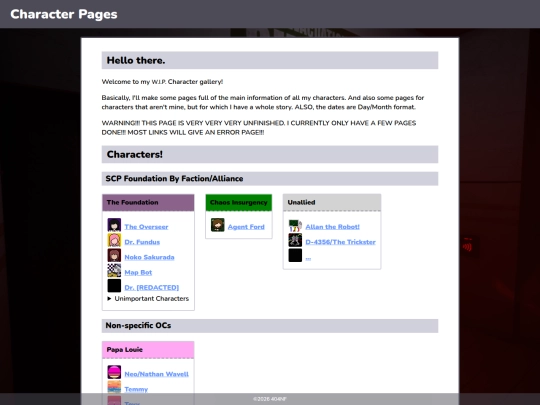Image resolution: width=540 pixels, height=405 pixels.
Task: Follow the Map Bot link
Action: click(x=138, y=272)
